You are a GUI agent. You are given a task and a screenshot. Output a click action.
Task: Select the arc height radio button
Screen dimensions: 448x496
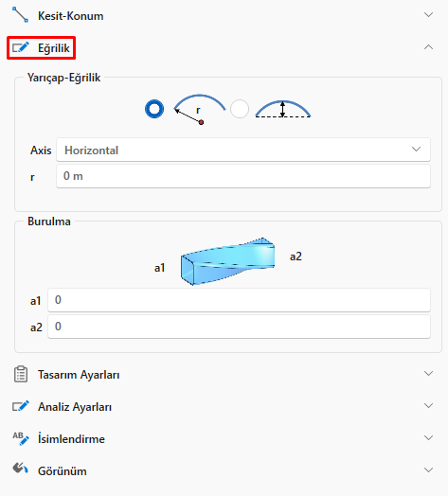click(240, 109)
